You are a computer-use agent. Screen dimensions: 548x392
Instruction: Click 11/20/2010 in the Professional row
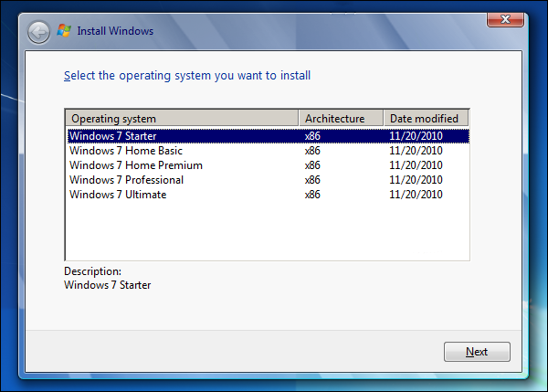coord(416,180)
